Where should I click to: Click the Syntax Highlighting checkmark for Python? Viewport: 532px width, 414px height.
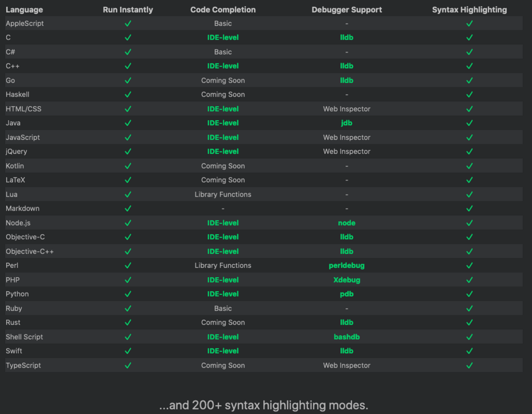pos(470,294)
